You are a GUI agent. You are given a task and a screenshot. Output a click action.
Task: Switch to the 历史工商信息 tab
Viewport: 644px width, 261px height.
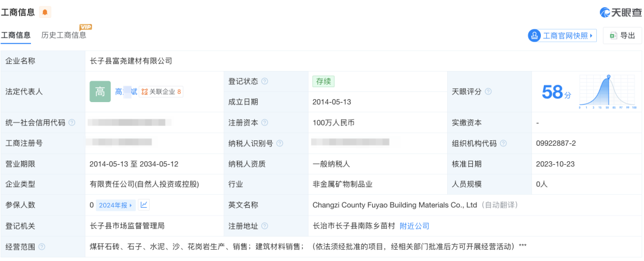[x=64, y=35]
